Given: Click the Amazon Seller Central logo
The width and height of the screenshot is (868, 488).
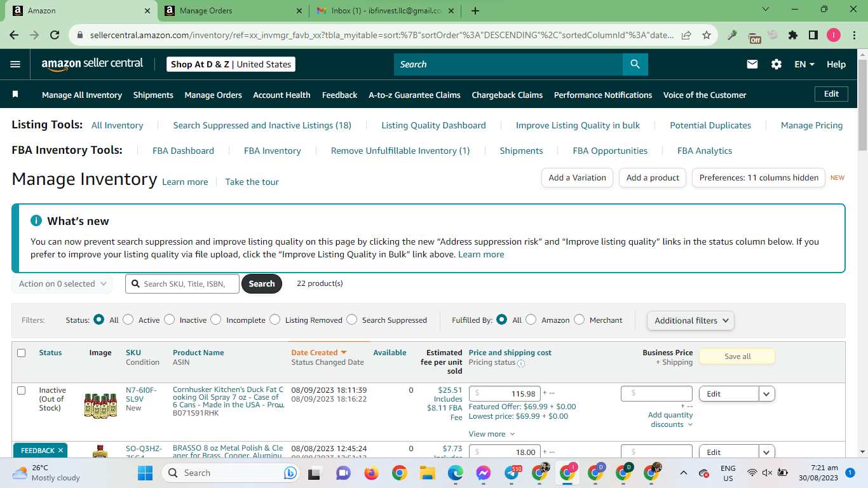Looking at the screenshot, I should pos(92,64).
